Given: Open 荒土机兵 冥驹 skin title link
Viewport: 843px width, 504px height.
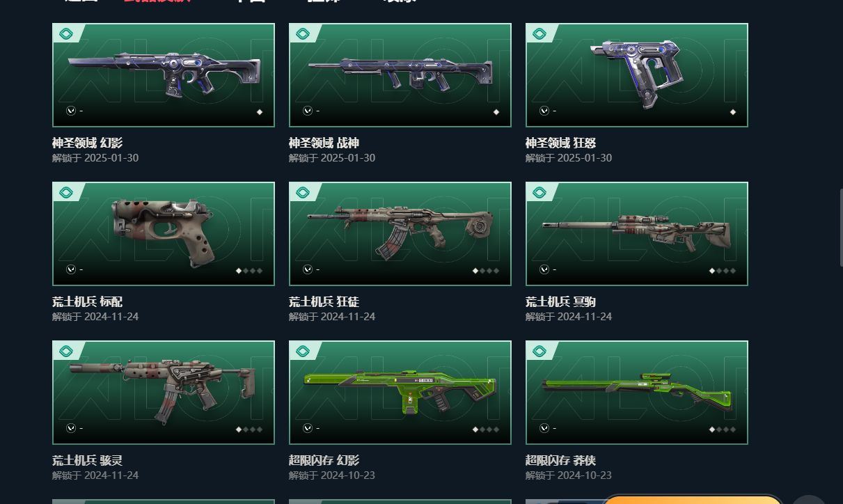Looking at the screenshot, I should point(560,301).
